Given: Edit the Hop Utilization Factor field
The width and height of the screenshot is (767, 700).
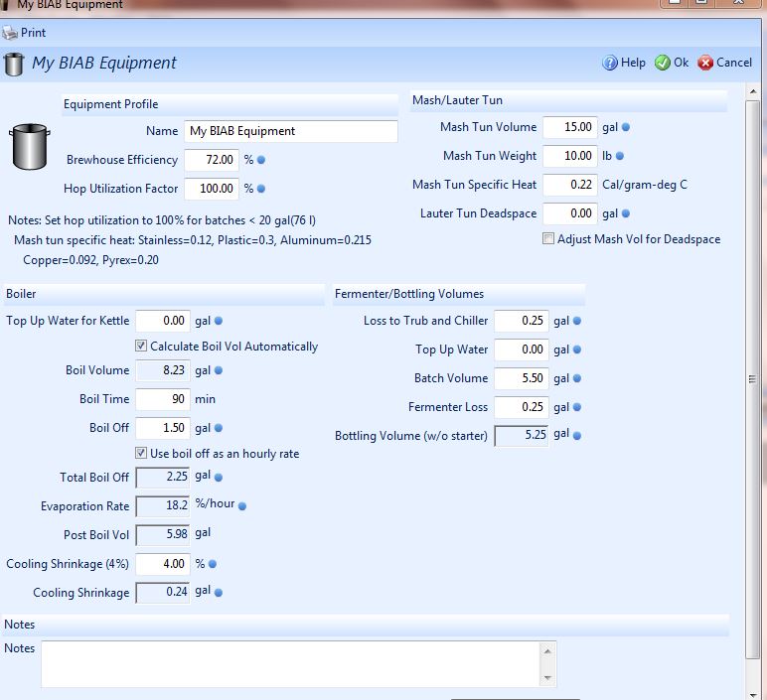Looking at the screenshot, I should click(212, 189).
